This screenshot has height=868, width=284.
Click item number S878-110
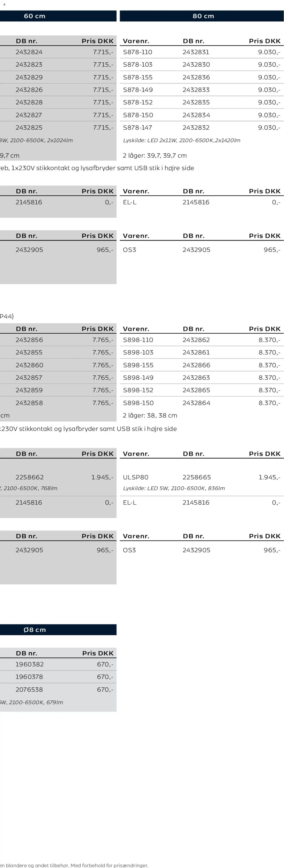pos(138,52)
